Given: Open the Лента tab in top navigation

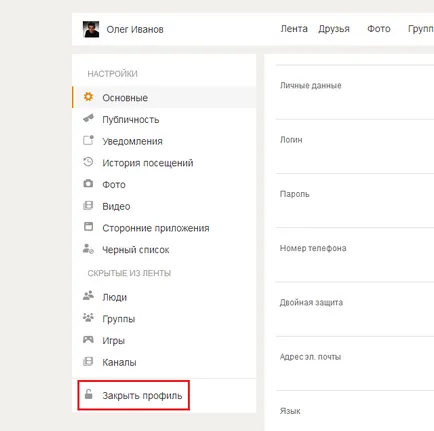Looking at the screenshot, I should (x=294, y=29).
